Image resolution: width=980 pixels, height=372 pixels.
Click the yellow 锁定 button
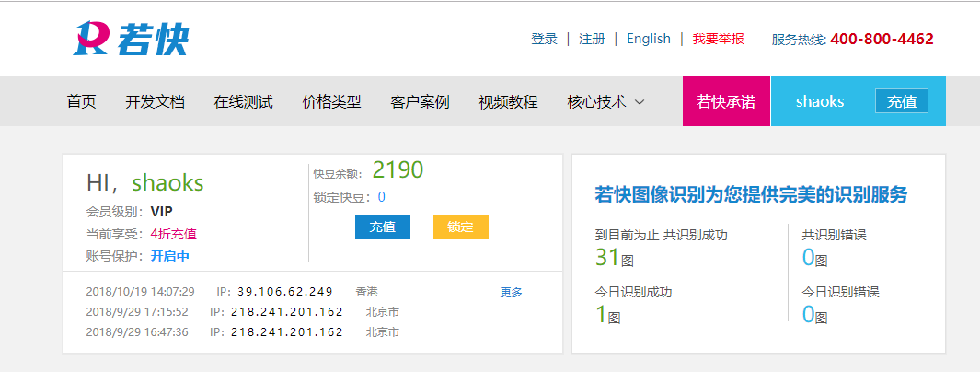click(461, 227)
